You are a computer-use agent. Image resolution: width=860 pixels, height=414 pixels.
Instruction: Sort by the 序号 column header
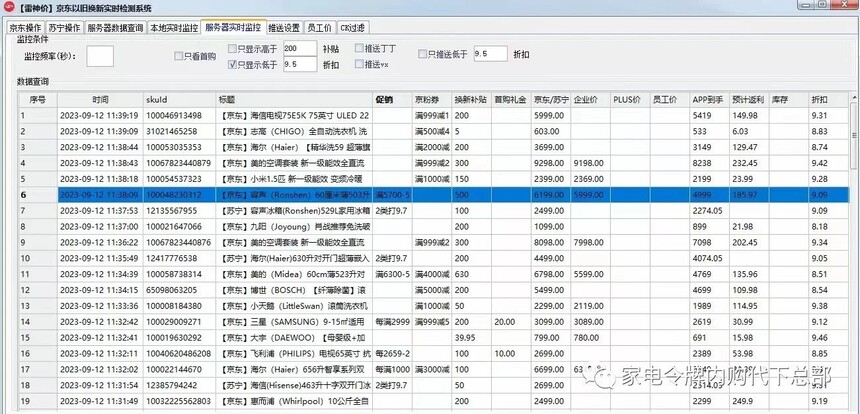tap(37, 100)
